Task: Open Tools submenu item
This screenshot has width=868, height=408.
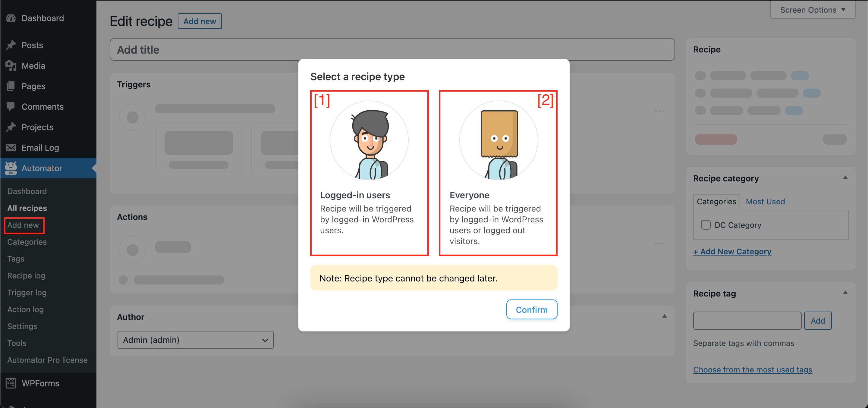Action: tap(17, 343)
